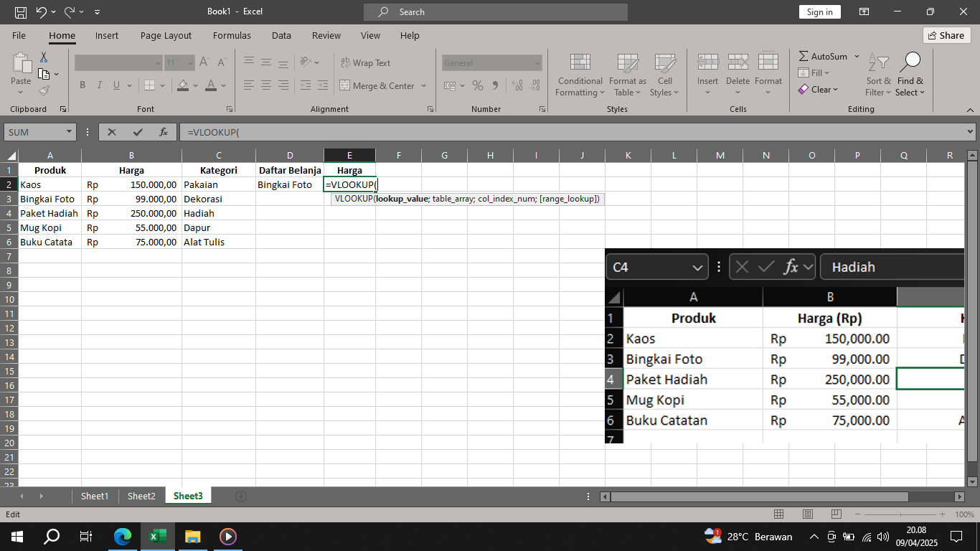The width and height of the screenshot is (980, 551).
Task: Select the Sheet2 worksheet tab
Action: point(141,496)
